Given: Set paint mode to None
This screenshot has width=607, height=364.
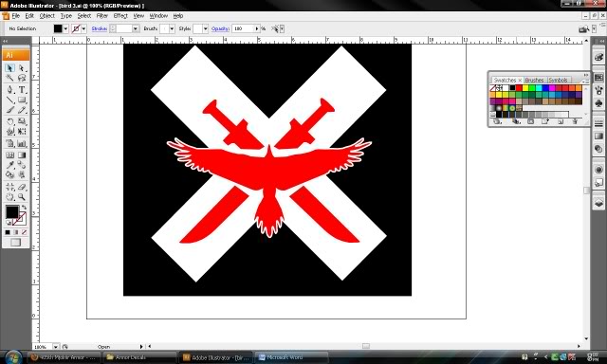Looking at the screenshot, I should (25, 232).
